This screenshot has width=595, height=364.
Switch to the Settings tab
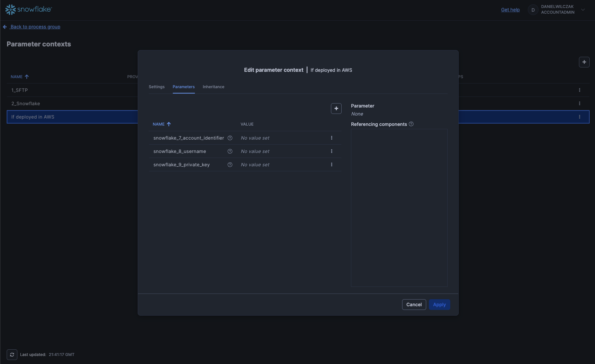tap(156, 87)
